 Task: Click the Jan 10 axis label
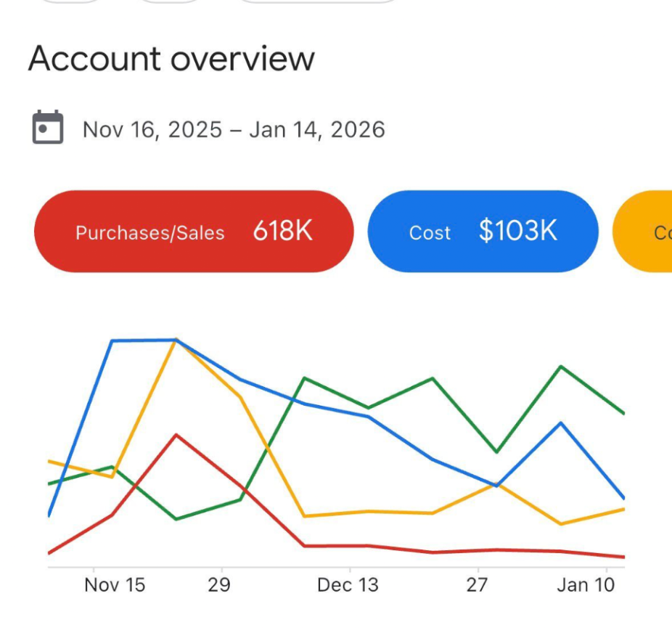click(586, 585)
